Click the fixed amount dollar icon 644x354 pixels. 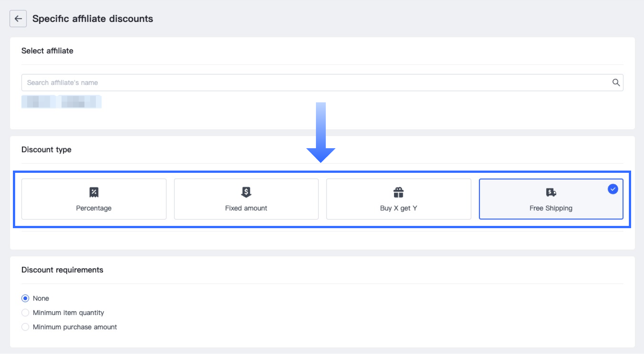pos(246,192)
